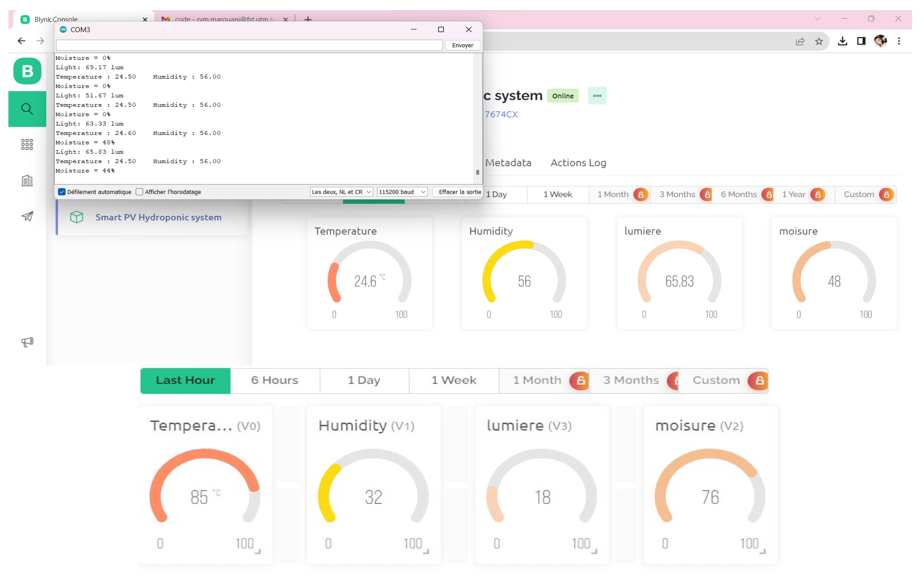Viewport: 924px width, 577px height.
Task: Open the grid templates icon in sidebar
Action: [x=27, y=144]
